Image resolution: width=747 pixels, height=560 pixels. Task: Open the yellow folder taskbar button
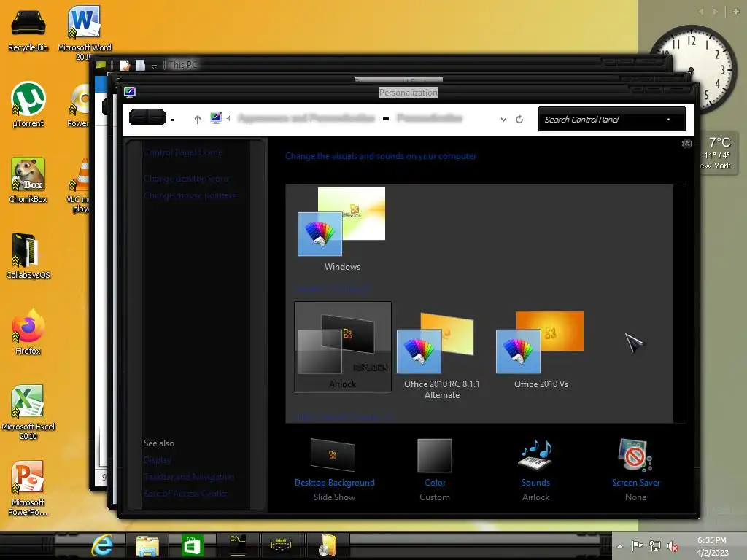coord(328,545)
